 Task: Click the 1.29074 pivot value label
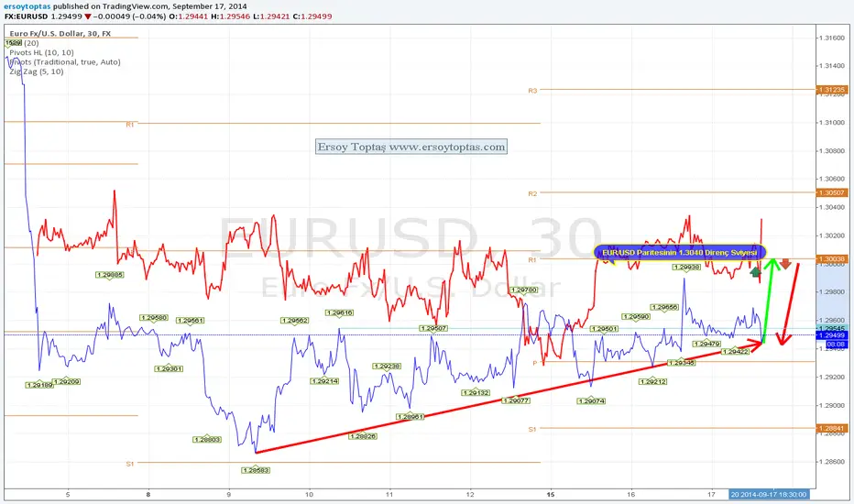point(592,401)
